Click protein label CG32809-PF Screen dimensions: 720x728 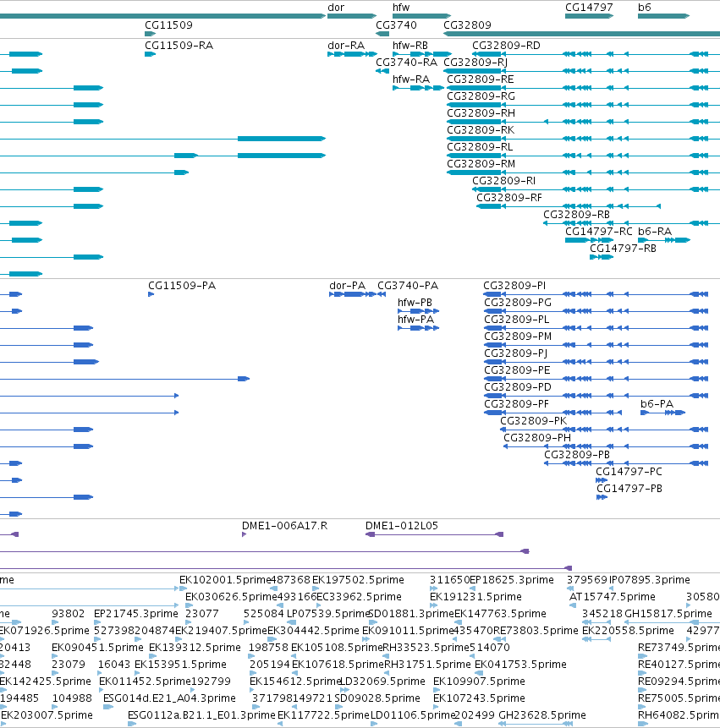point(517,404)
